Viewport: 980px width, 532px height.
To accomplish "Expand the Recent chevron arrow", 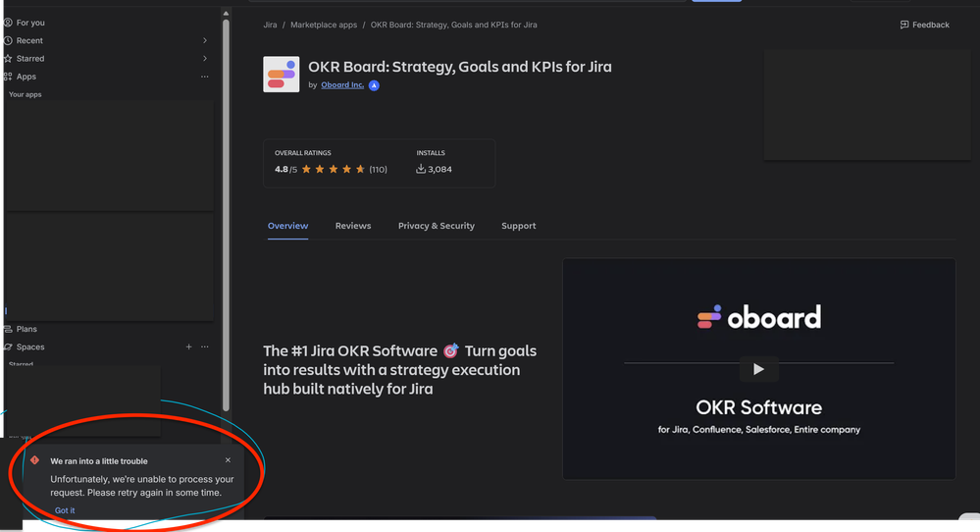I will point(205,40).
